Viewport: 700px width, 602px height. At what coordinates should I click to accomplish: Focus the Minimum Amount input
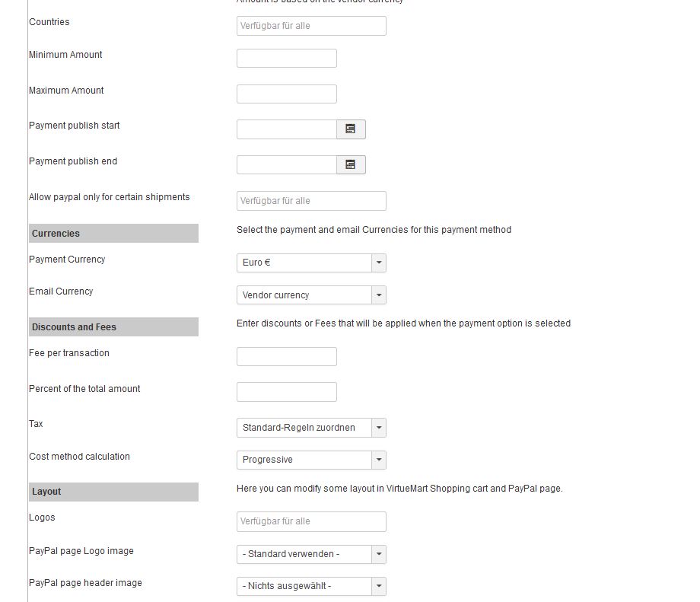[x=286, y=59]
